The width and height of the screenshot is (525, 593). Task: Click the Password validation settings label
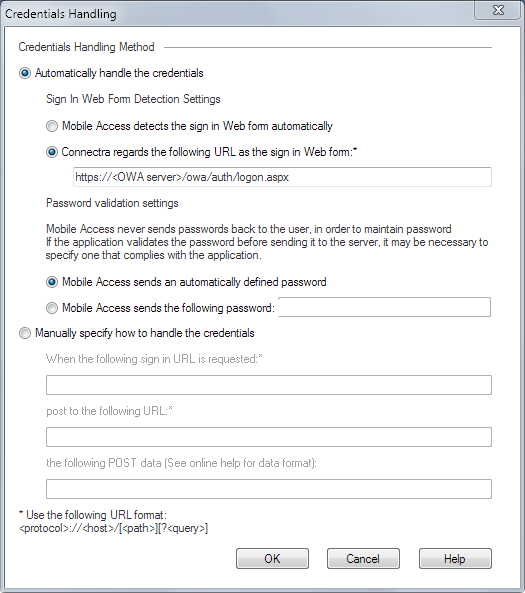[112, 203]
